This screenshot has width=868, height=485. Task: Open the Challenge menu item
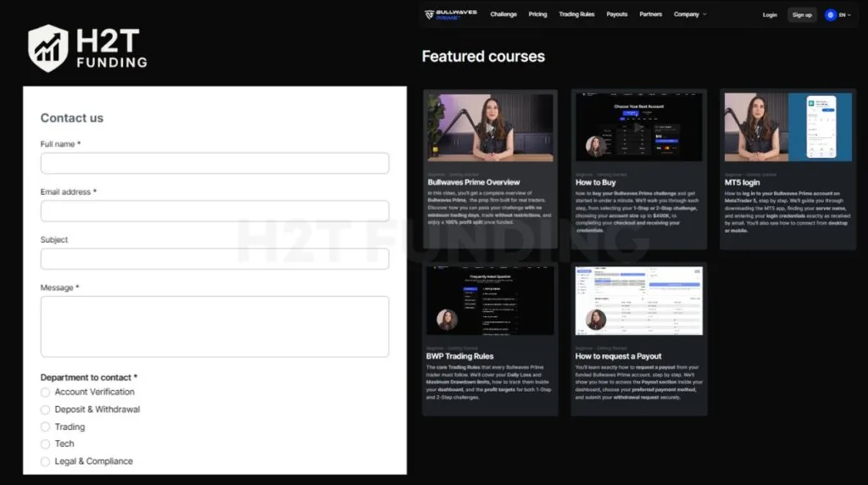504,14
